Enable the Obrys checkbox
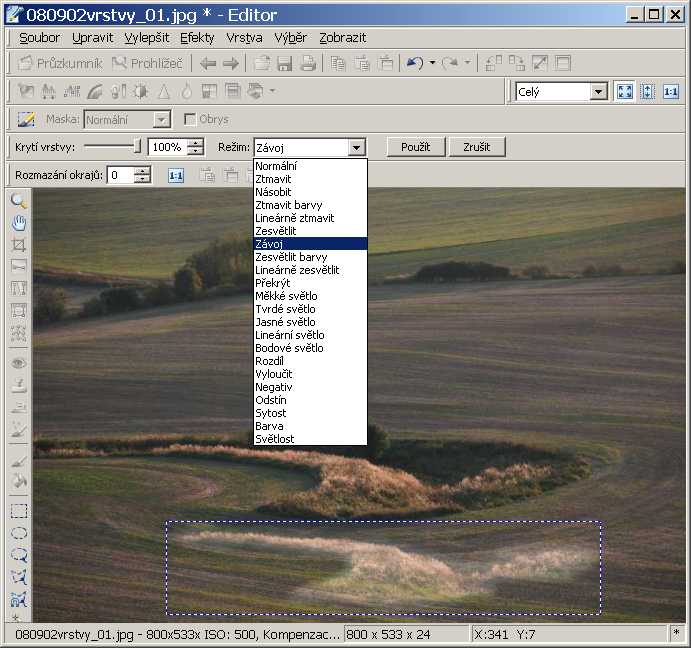 (x=190, y=119)
